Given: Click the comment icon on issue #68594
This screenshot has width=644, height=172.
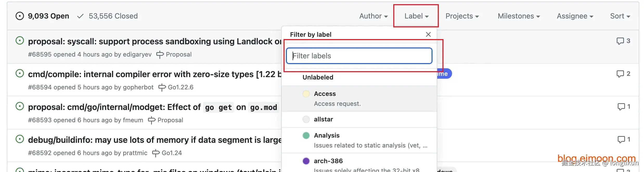Looking at the screenshot, I should (x=620, y=74).
